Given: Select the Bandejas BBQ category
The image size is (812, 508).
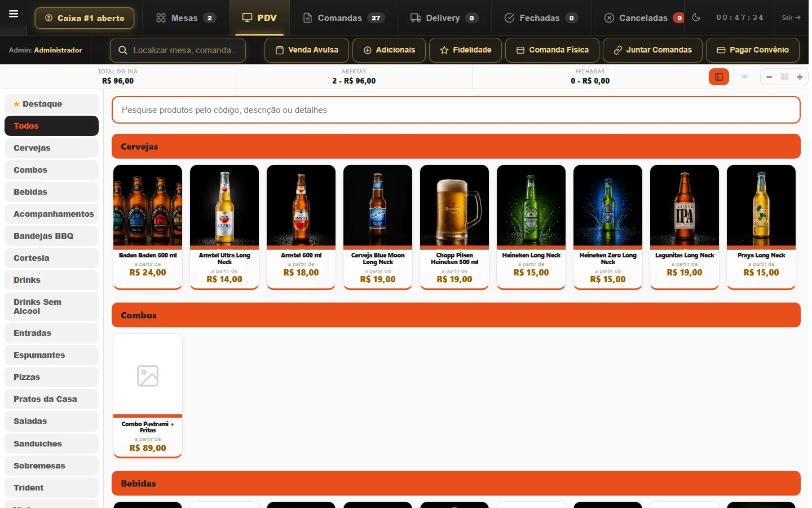Looking at the screenshot, I should [51, 236].
